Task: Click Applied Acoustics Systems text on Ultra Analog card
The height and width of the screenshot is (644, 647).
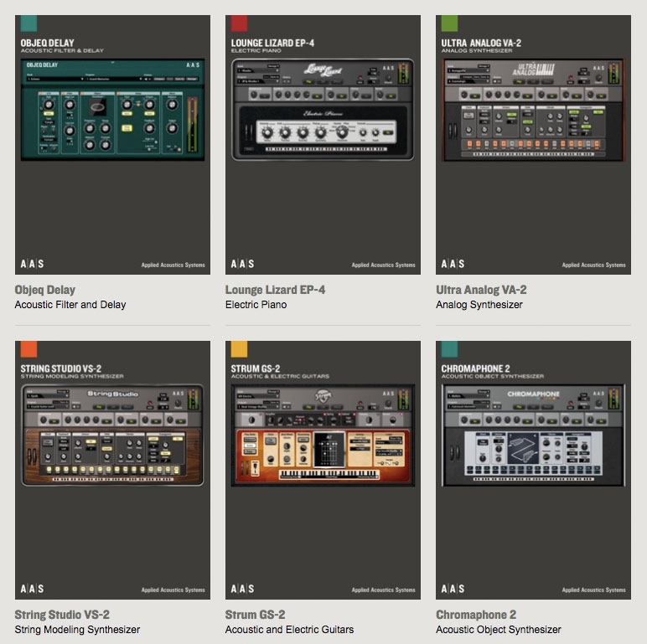Action: click(593, 265)
